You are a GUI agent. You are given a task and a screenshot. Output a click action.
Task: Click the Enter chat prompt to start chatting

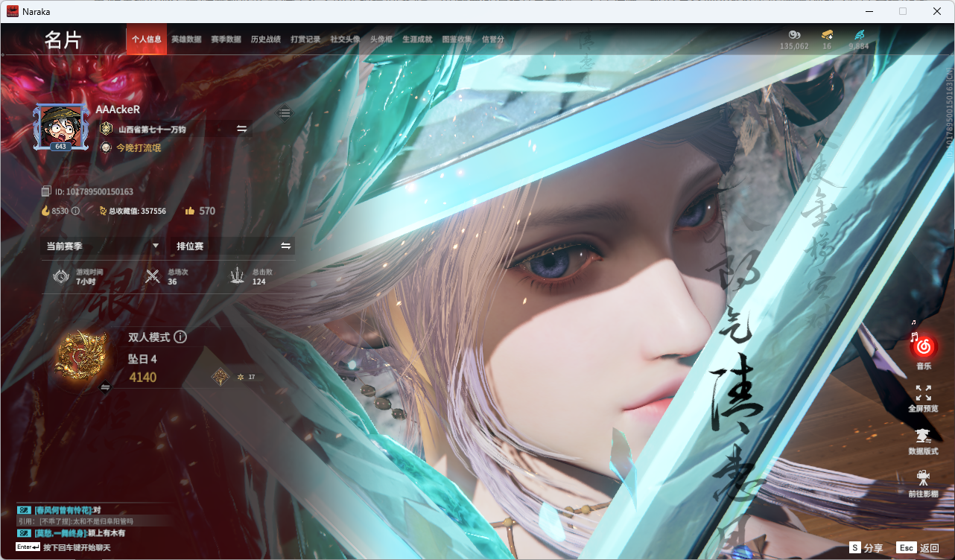coord(63,547)
